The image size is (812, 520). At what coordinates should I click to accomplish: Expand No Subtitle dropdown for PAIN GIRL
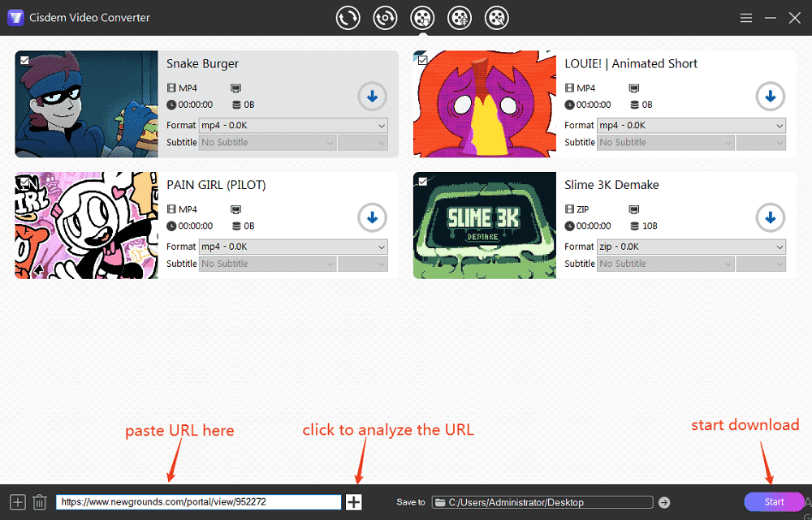(268, 264)
